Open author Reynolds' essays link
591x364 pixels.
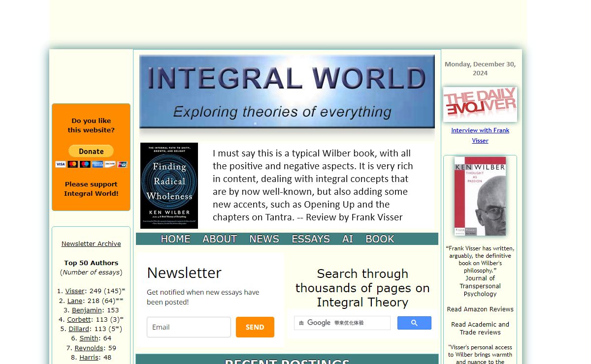click(x=89, y=348)
